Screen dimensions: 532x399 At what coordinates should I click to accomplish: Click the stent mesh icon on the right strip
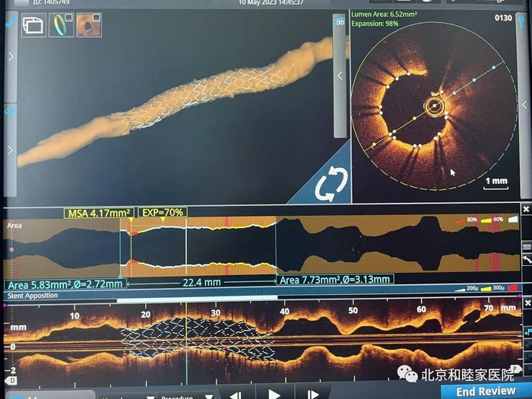[527, 247]
